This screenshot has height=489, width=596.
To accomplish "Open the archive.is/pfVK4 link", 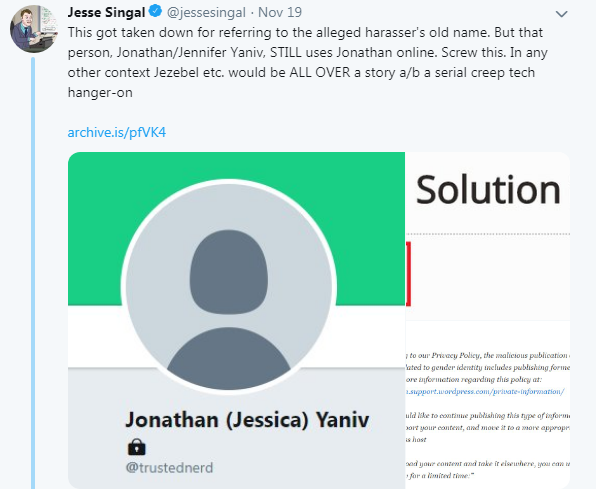I will (x=117, y=132).
